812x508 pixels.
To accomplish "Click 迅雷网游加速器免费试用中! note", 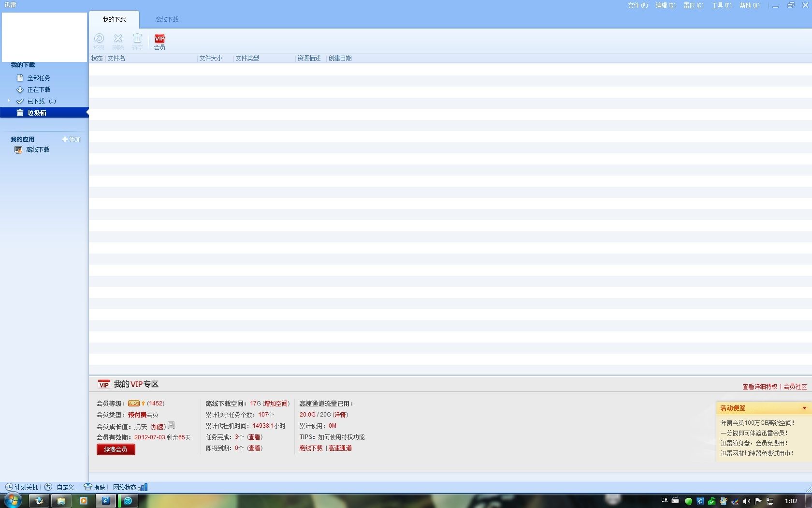I will (757, 453).
